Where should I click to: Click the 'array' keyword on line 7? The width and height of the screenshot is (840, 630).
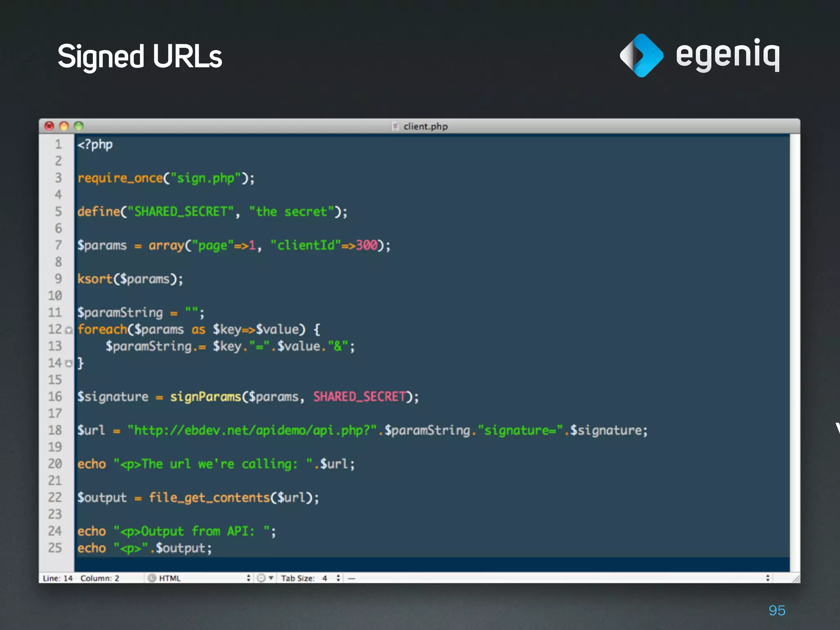pos(167,246)
